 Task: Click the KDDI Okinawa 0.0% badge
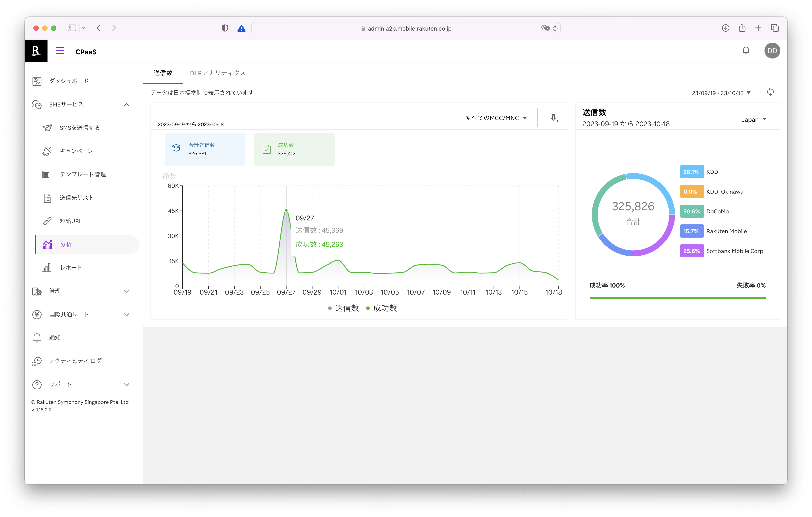pos(692,192)
